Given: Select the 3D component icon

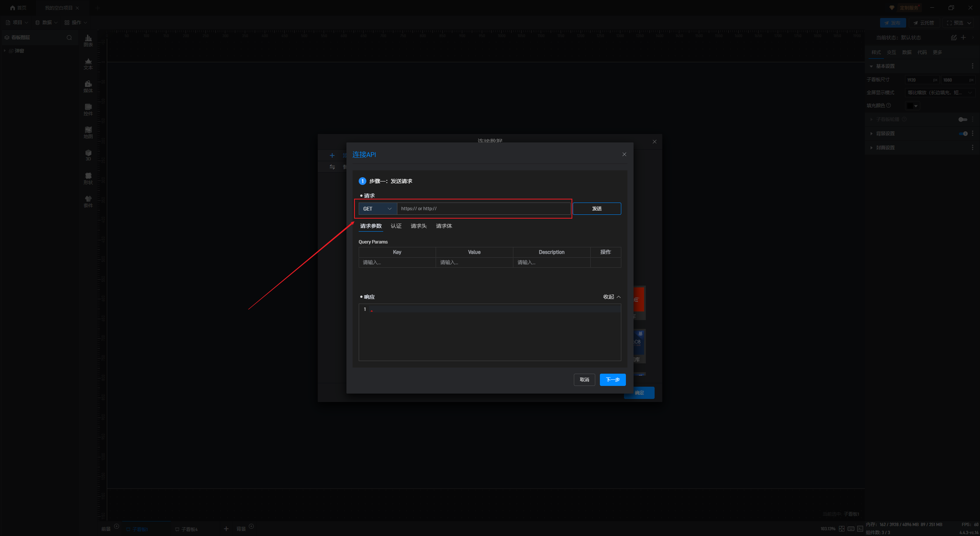Looking at the screenshot, I should click(x=88, y=155).
